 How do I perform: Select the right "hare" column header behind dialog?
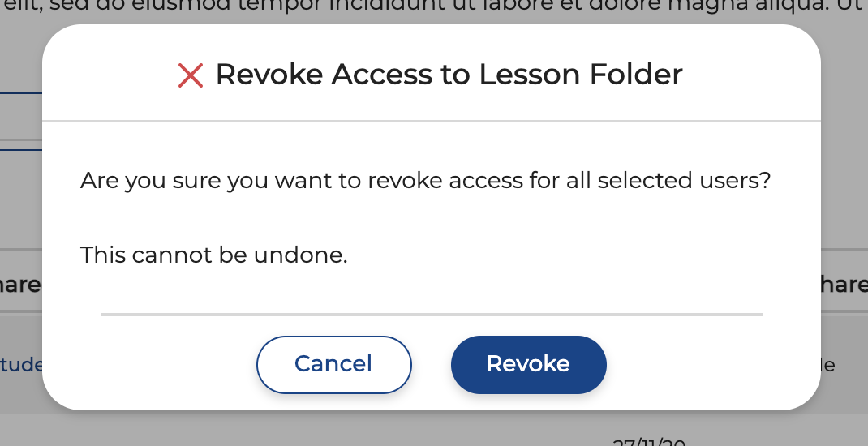pos(843,285)
